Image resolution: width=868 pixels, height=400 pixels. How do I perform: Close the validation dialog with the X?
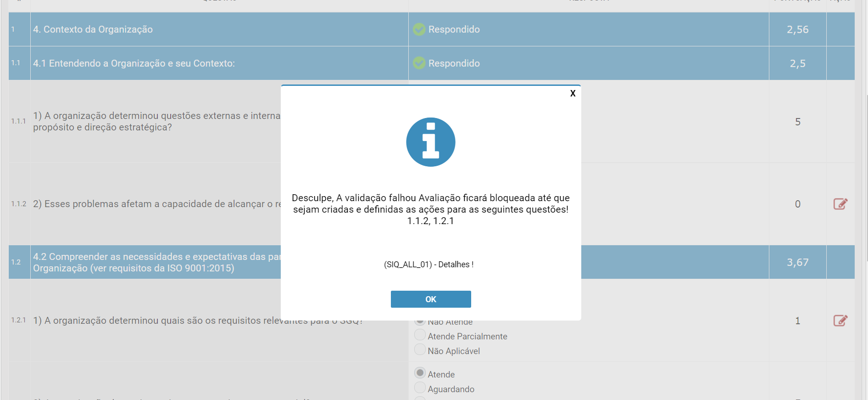(573, 93)
